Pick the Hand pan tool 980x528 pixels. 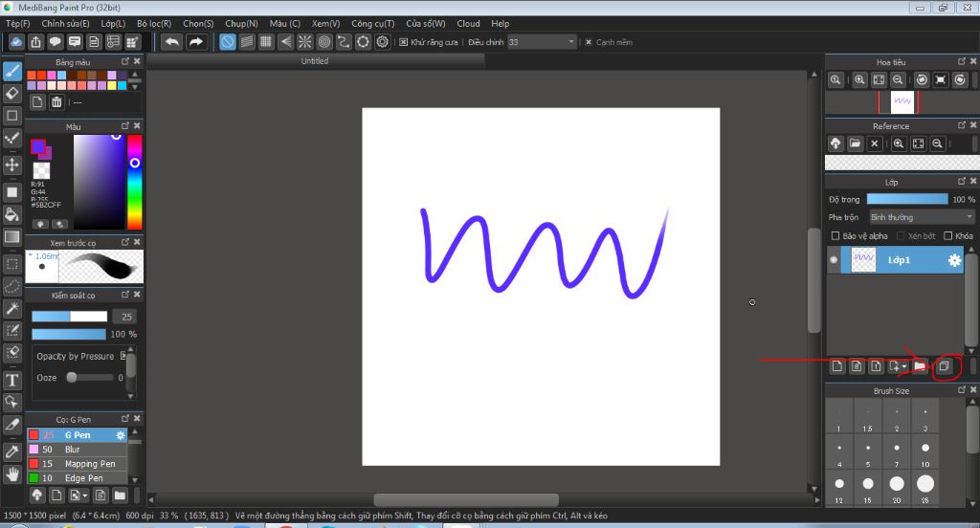point(12,473)
